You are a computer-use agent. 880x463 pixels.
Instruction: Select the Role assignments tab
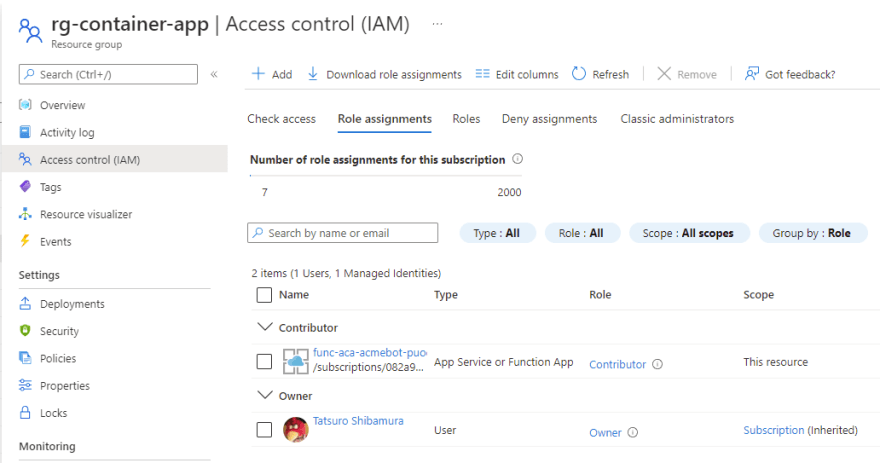click(384, 119)
